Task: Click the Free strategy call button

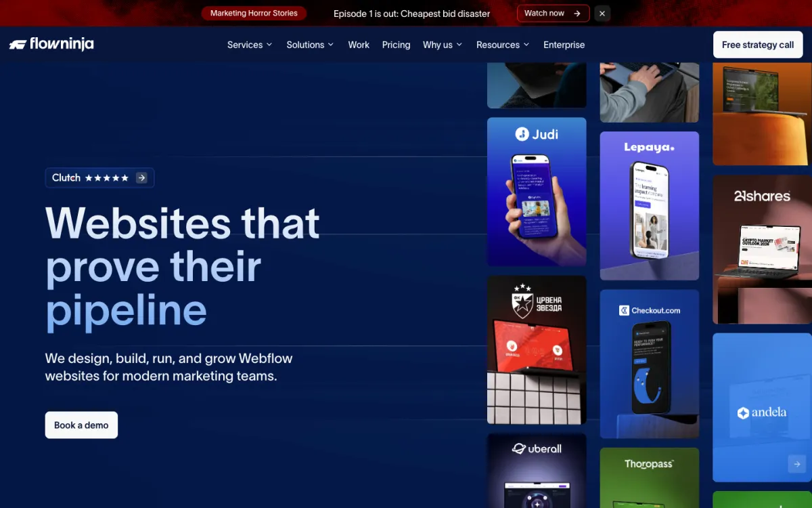Action: click(x=758, y=45)
